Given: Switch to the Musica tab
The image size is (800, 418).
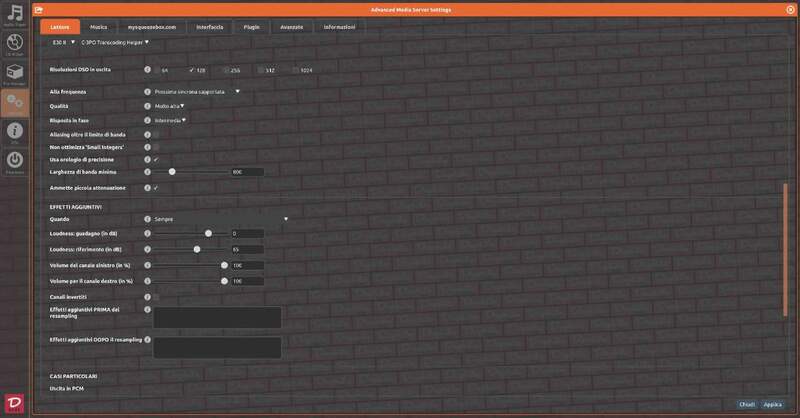Looking at the screenshot, I should coord(98,27).
